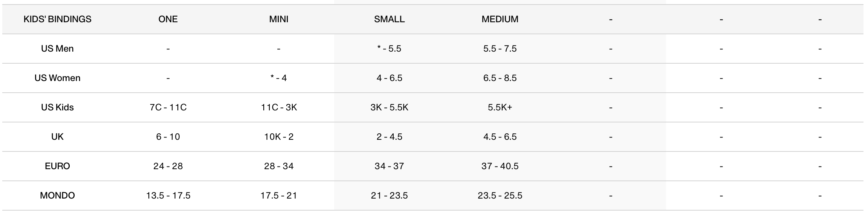
Task: Click the MONDO row label
Action: (57, 196)
